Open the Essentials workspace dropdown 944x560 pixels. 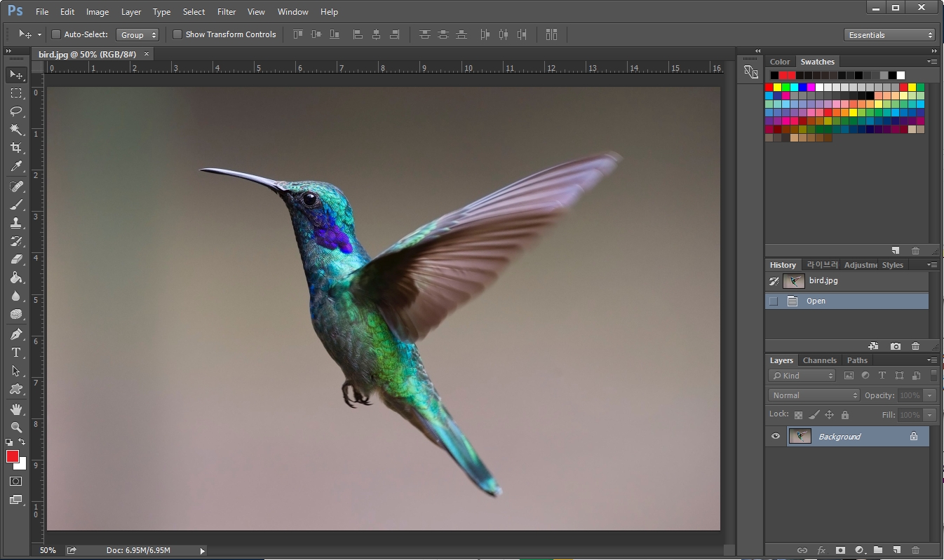(x=890, y=35)
